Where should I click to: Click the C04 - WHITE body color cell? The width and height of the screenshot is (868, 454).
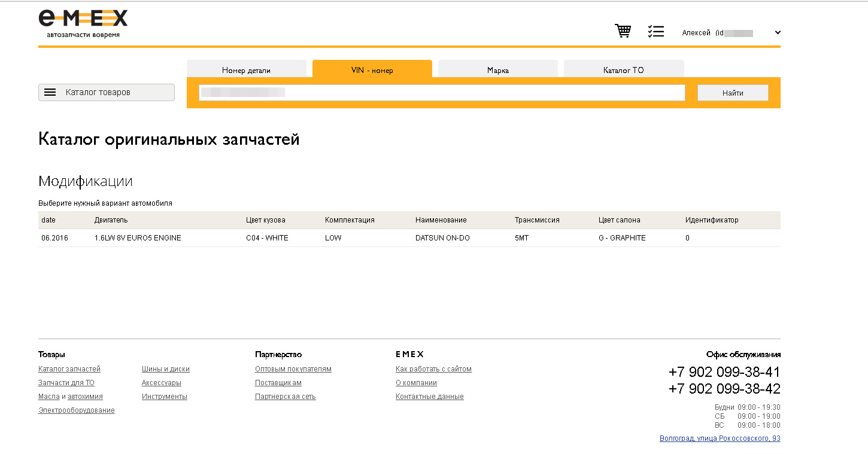tap(267, 238)
